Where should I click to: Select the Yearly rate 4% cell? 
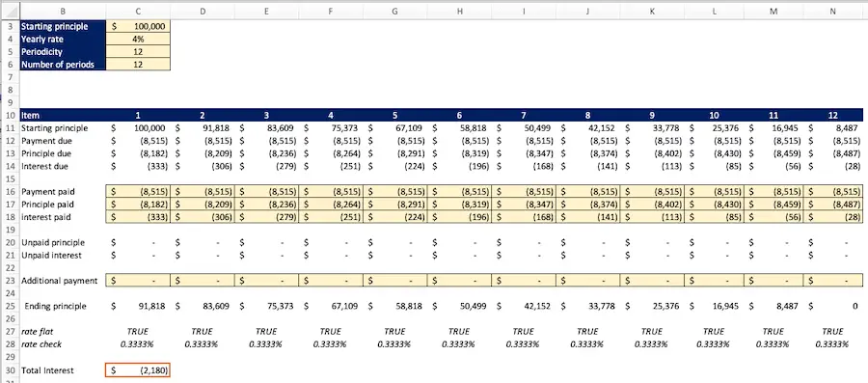coord(137,39)
